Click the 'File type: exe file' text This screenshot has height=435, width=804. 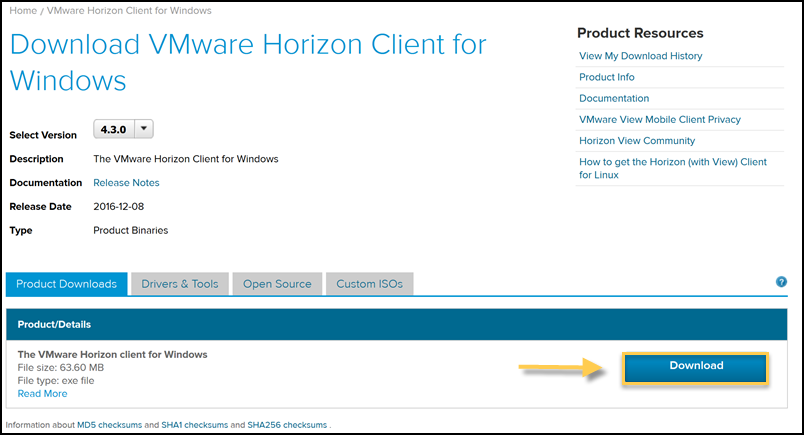56,381
